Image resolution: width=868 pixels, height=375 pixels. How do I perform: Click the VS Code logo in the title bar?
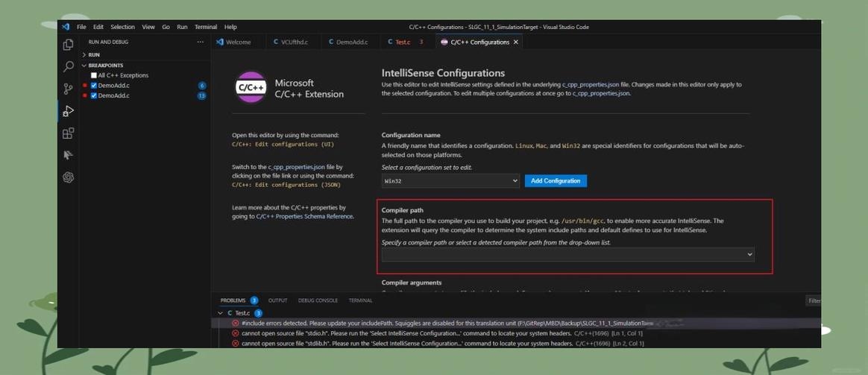(66, 27)
